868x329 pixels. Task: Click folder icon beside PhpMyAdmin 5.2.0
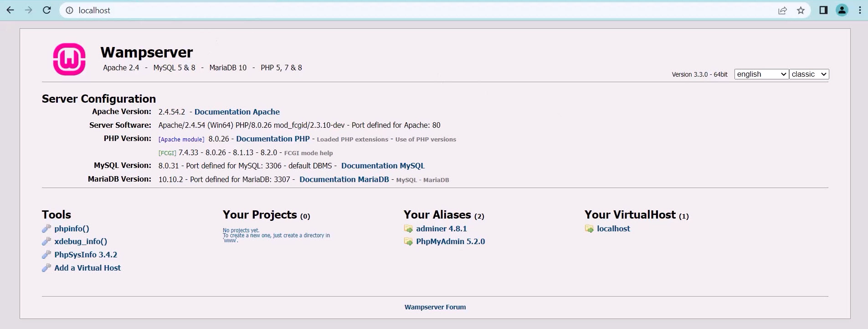[408, 241]
